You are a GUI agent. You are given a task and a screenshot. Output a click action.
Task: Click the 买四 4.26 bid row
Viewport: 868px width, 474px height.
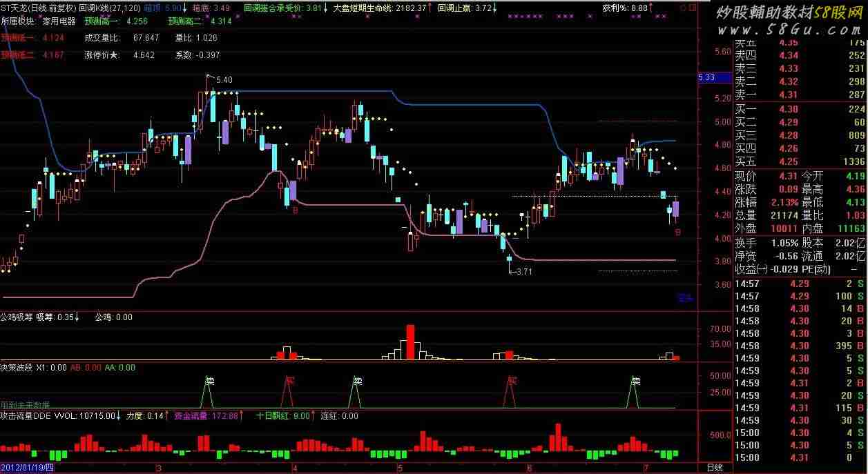[x=800, y=148]
